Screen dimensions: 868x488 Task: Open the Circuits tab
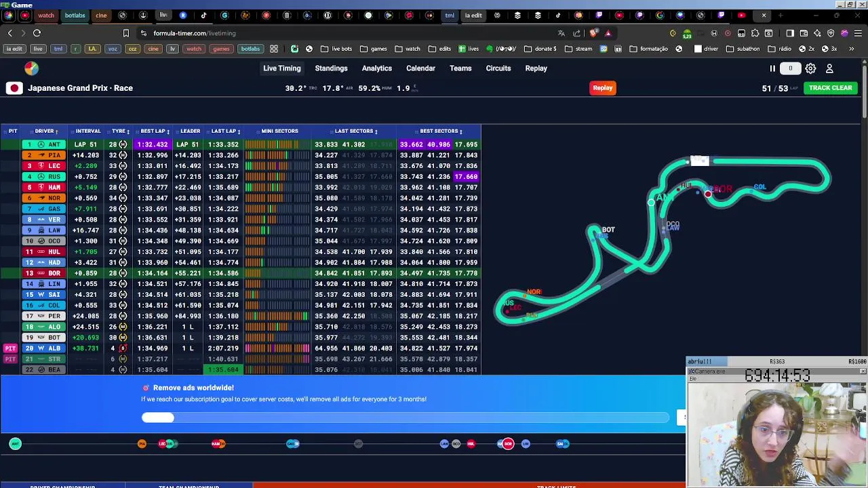point(498,68)
